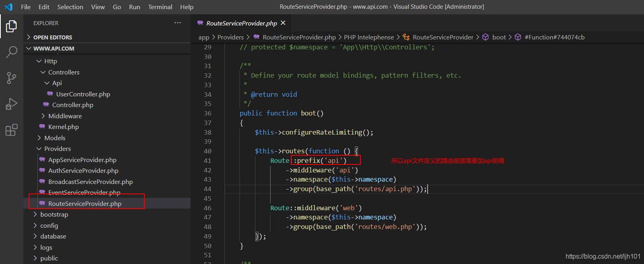Expand the config folder
644x264 pixels.
35,225
